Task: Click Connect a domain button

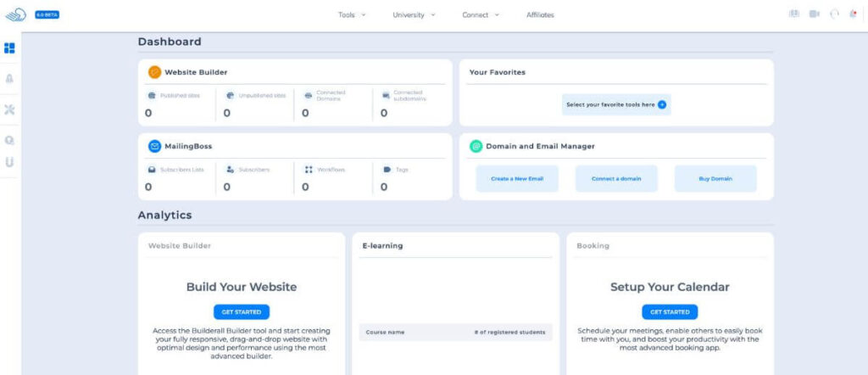Action: point(616,178)
